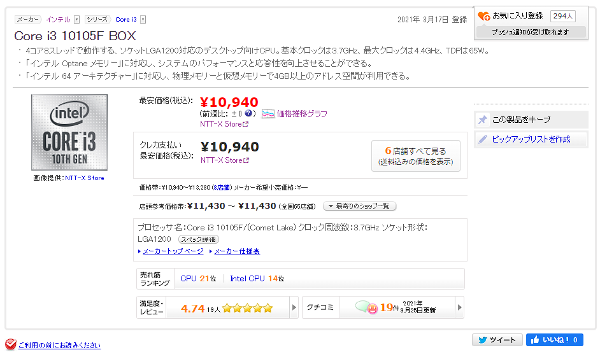Open the maker Intel dropdown arrow
The width and height of the screenshot is (600, 364).
pos(77,20)
